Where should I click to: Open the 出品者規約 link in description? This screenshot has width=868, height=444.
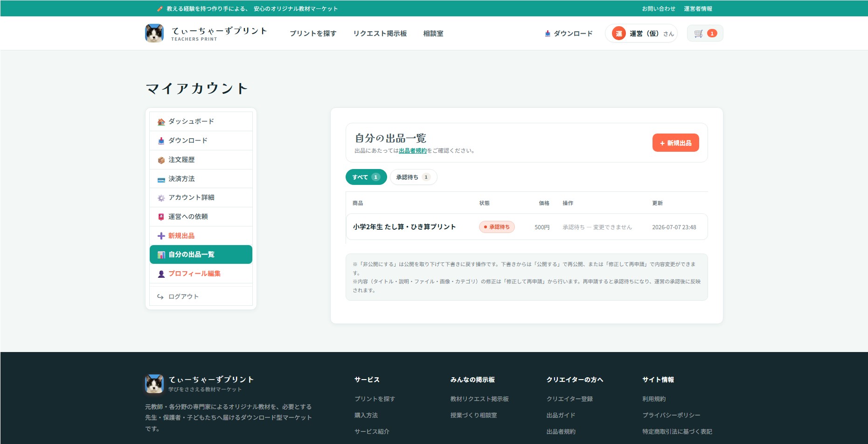(x=413, y=151)
